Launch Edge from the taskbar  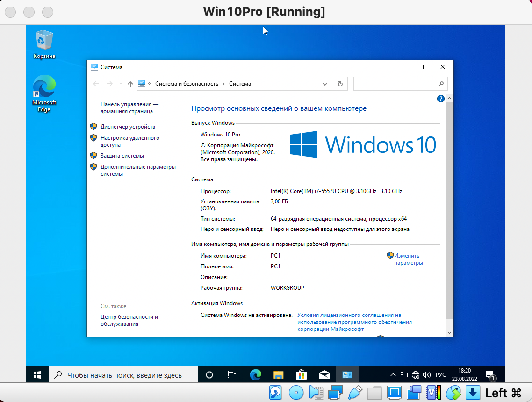(x=256, y=374)
